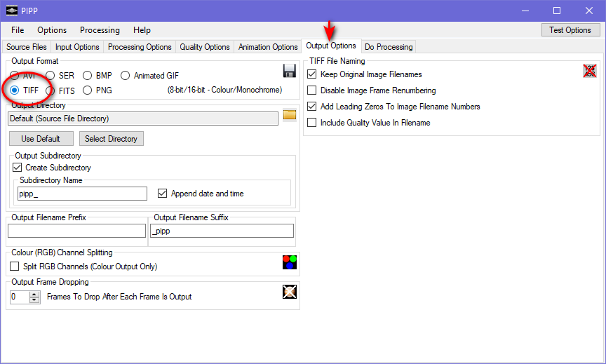Increase frames to drop using up arrow

35,294
